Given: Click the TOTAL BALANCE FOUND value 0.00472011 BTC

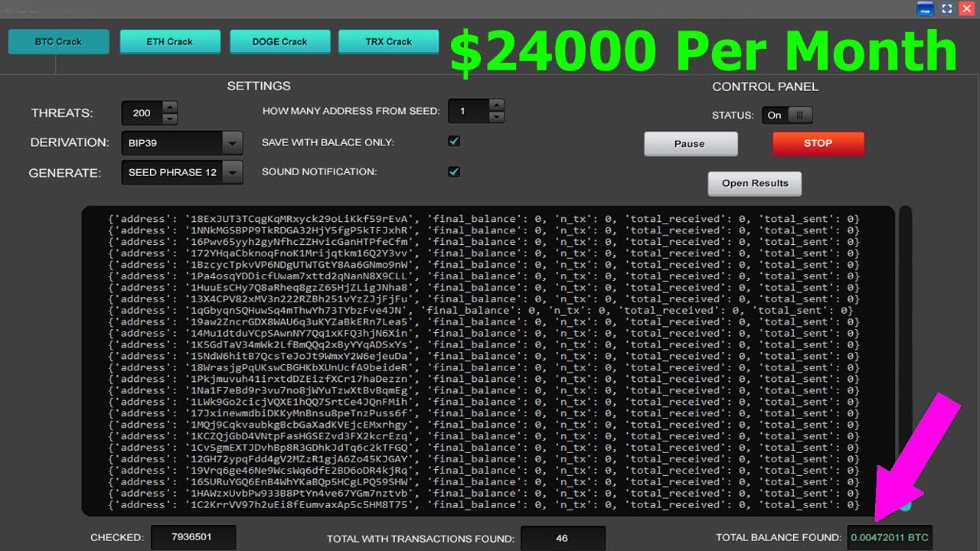Looking at the screenshot, I should tap(890, 537).
